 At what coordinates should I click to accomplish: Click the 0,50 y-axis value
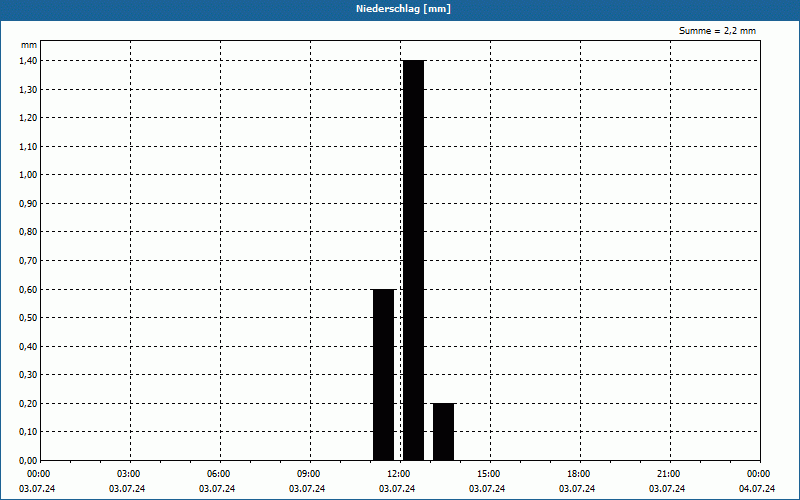29,318
